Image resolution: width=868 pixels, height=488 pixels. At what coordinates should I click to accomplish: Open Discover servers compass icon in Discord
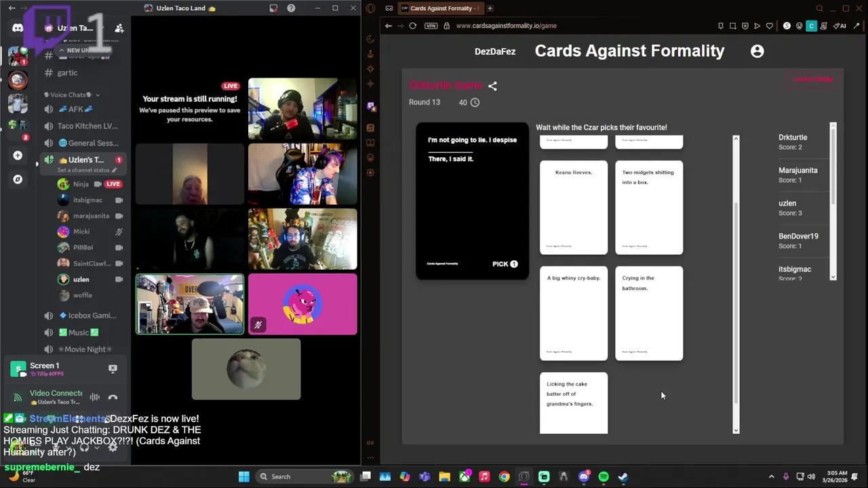pyautogui.click(x=18, y=179)
